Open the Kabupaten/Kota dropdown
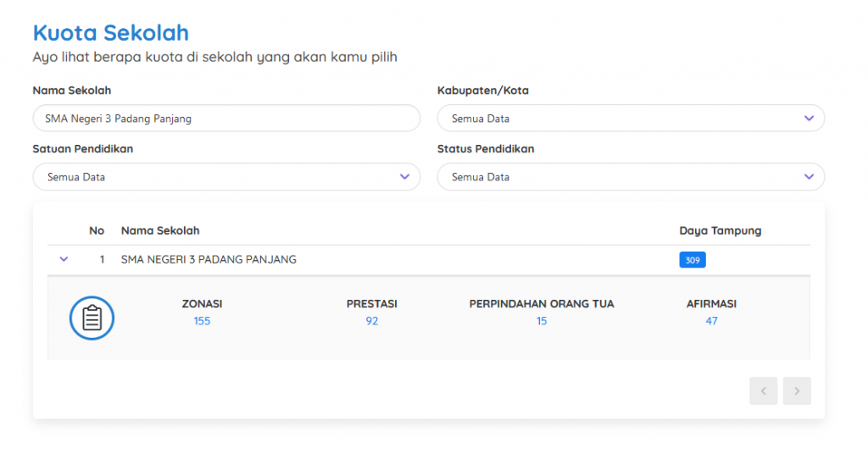 pyautogui.click(x=631, y=119)
